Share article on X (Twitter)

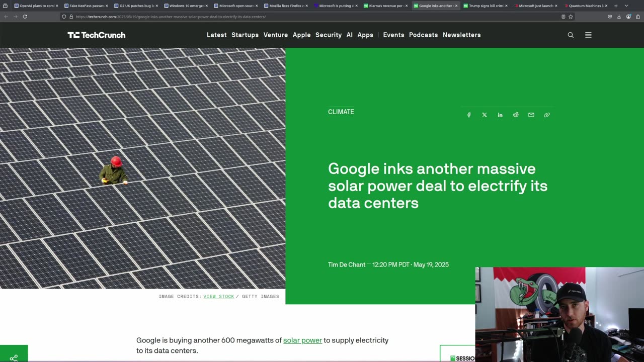point(485,115)
